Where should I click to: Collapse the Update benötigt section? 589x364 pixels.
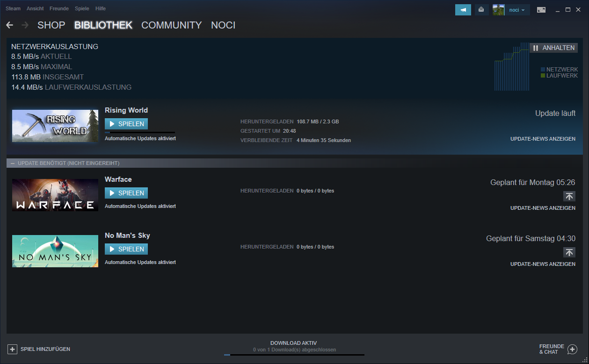pos(12,163)
